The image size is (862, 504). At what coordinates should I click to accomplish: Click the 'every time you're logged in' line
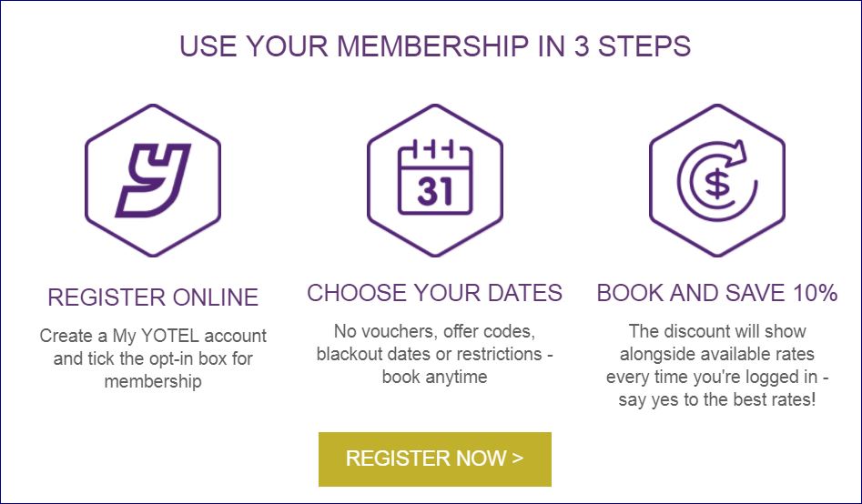pyautogui.click(x=716, y=377)
